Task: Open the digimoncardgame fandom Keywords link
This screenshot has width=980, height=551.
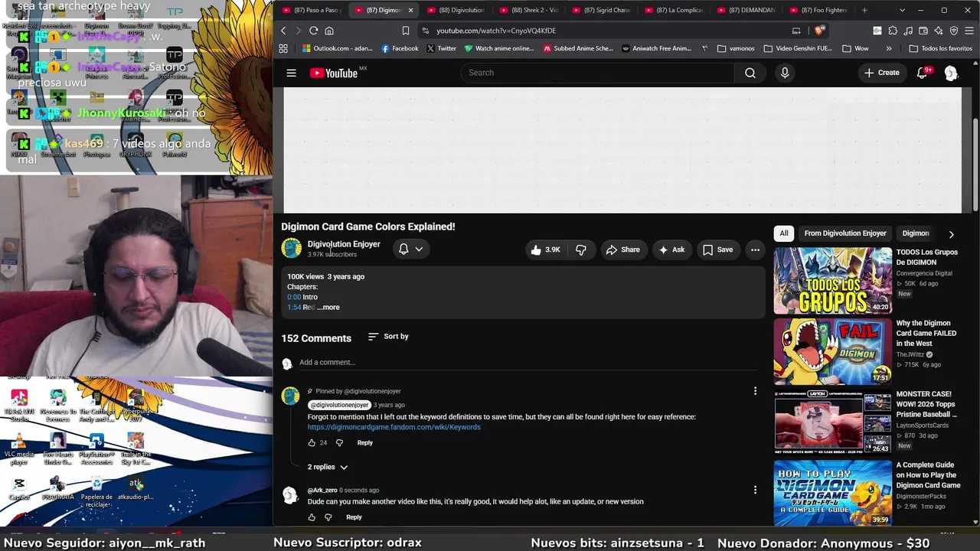Action: [x=394, y=427]
